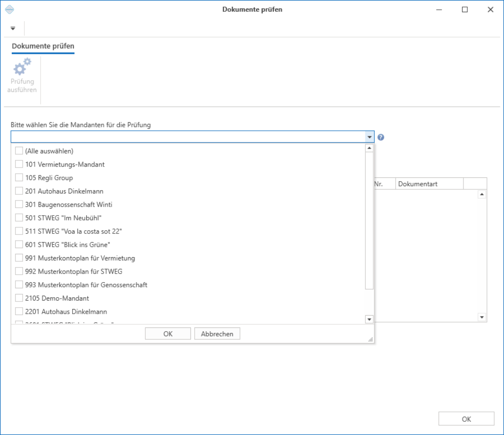Click the Mandanten list scroll down arrow
The height and width of the screenshot is (435, 504).
coord(369,319)
